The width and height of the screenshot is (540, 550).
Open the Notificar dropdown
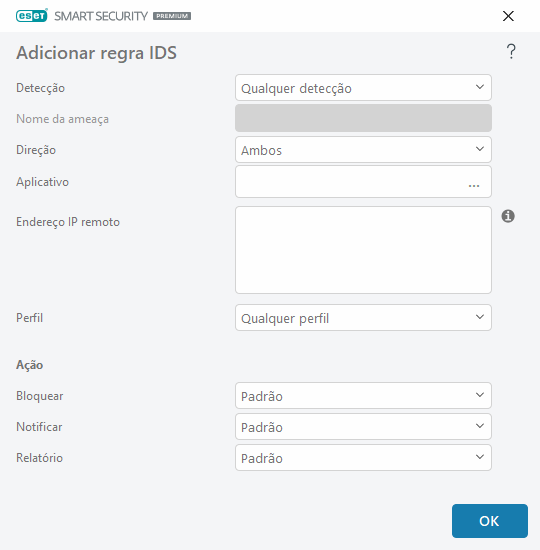[363, 427]
